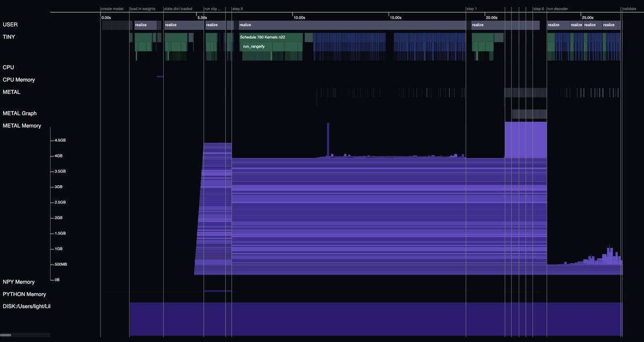Click the 5.00s time axis tick
The height and width of the screenshot is (342, 644).
[202, 18]
